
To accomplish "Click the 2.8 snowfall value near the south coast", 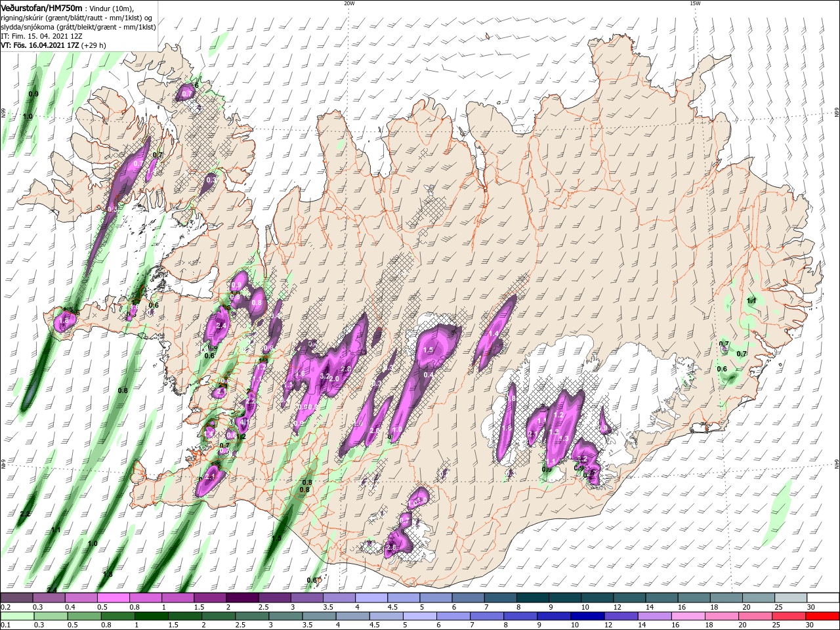I will pos(392,547).
